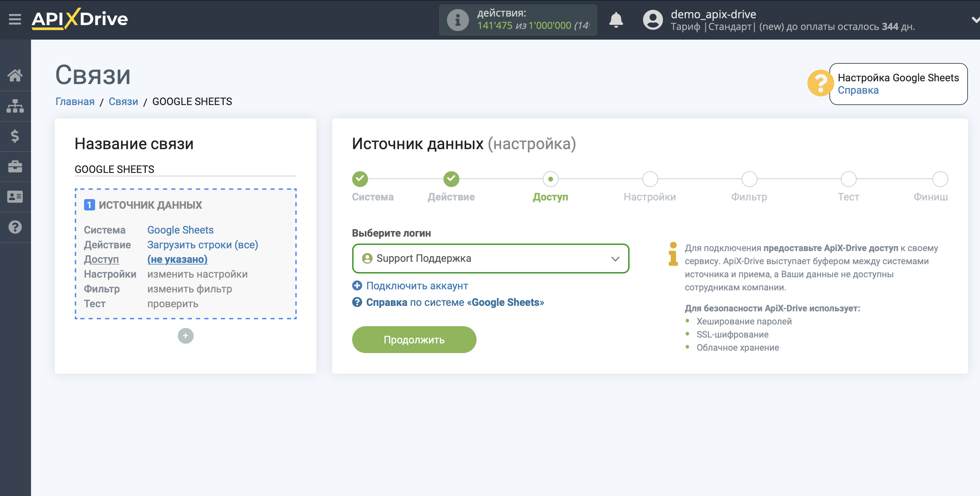Click the ИСТОЧНИК ДАННЫХ block header
The height and width of the screenshot is (496, 980).
coord(150,205)
